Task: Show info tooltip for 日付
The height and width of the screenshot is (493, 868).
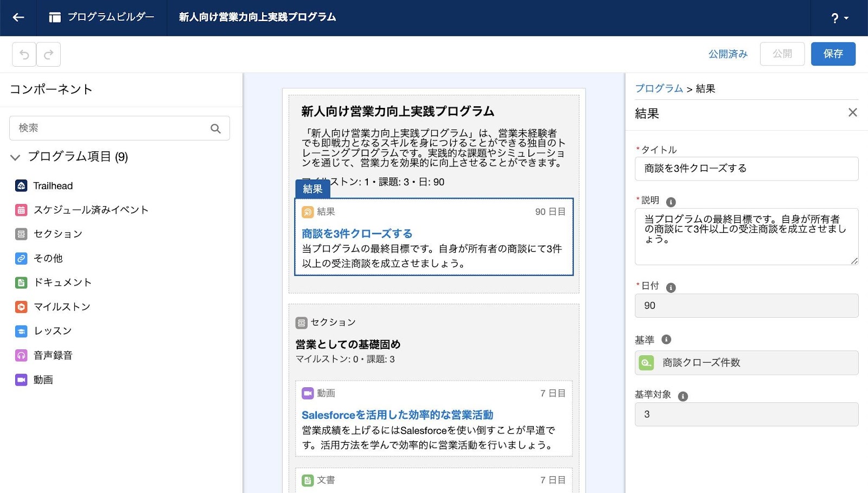Action: [x=671, y=287]
